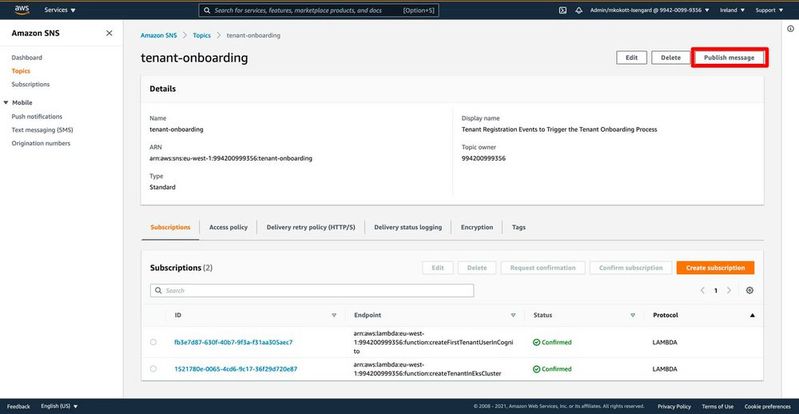The image size is (799, 414).
Task: Click the Feedback link in footer
Action: pyautogui.click(x=18, y=406)
